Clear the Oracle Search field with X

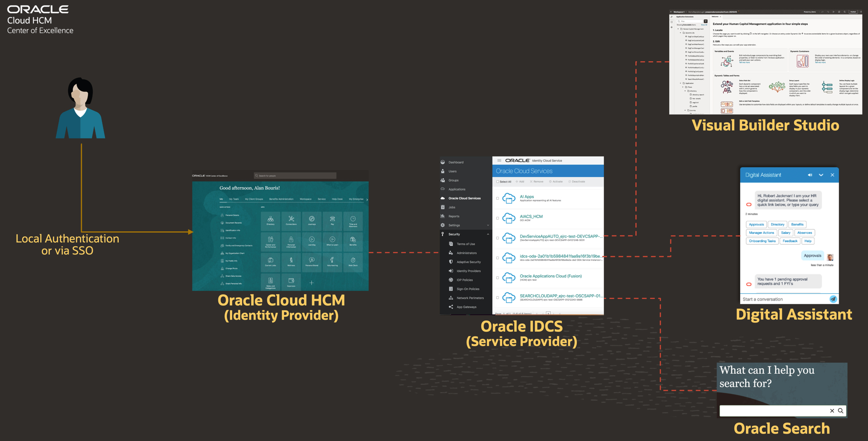(832, 411)
